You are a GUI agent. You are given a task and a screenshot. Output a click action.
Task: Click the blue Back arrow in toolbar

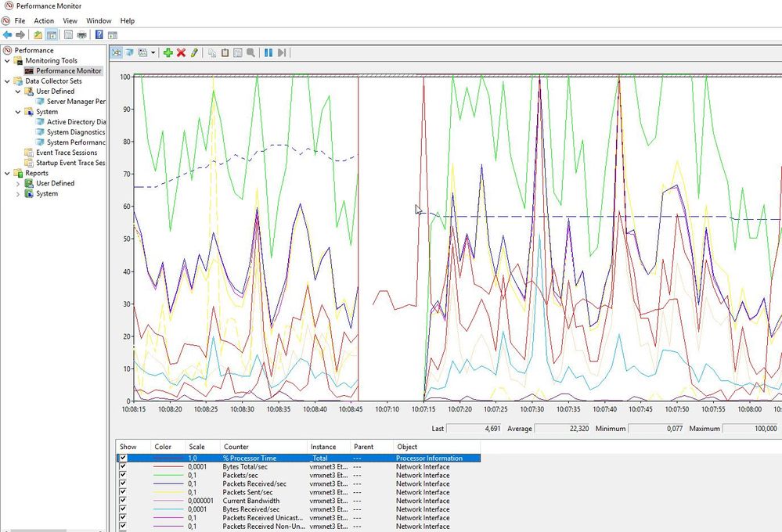click(8, 34)
